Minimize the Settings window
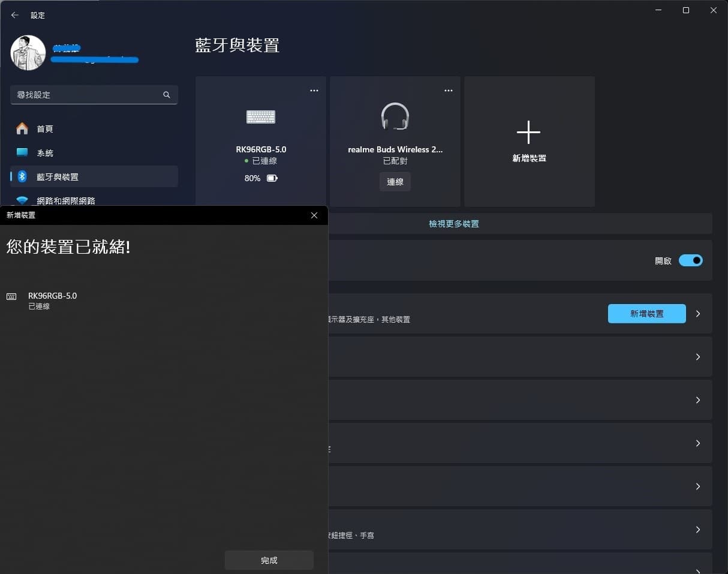This screenshot has height=574, width=728. coord(658,10)
